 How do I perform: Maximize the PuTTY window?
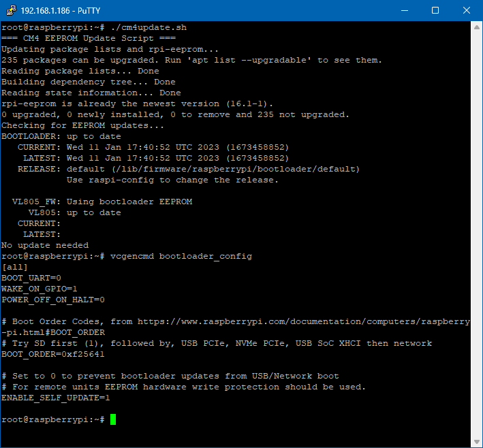(x=435, y=10)
